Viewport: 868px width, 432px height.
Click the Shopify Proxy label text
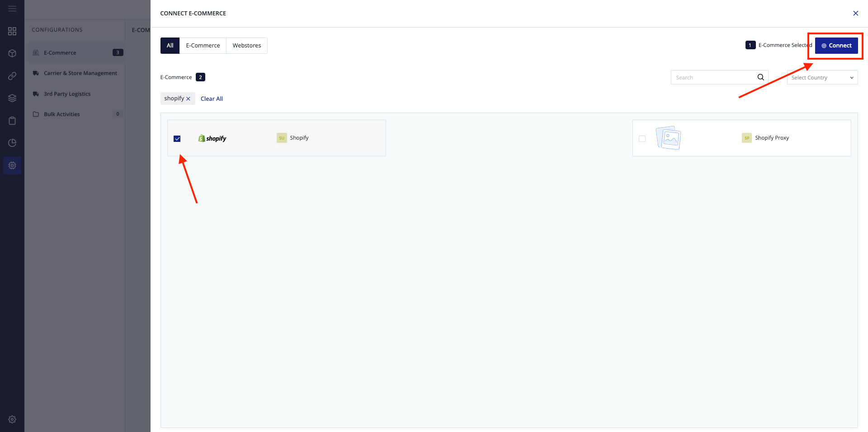[772, 138]
